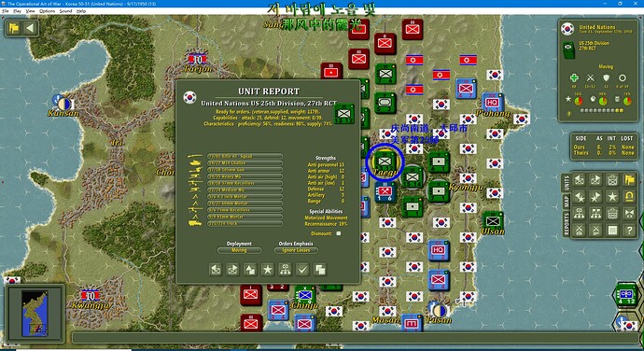Viewport: 644px width, 351px height.
Task: Open the Deployment Moving selector
Action: tap(239, 250)
